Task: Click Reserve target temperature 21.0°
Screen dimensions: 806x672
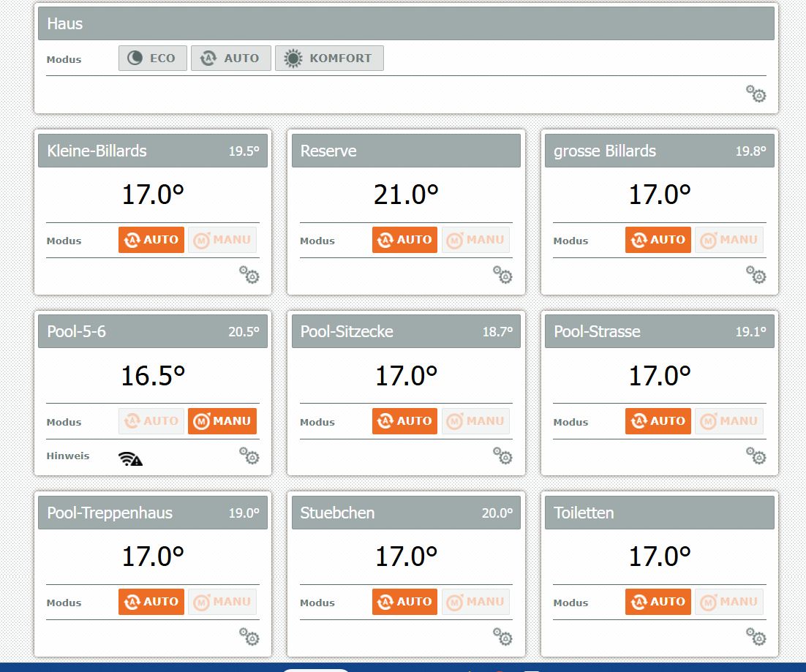Action: pyautogui.click(x=406, y=195)
